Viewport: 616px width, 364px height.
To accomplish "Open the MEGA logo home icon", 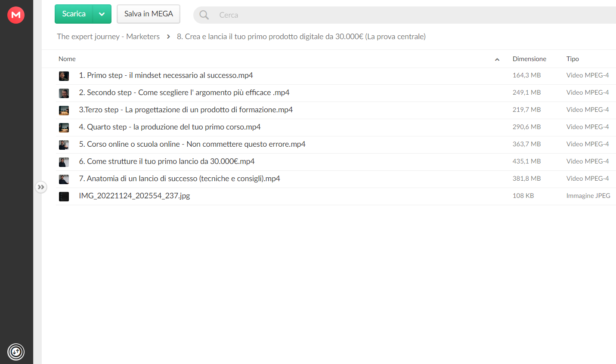I will click(x=16, y=15).
